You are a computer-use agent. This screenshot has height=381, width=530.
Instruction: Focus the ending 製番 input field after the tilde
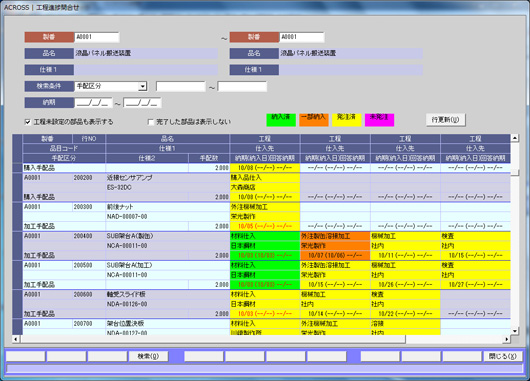click(x=302, y=37)
